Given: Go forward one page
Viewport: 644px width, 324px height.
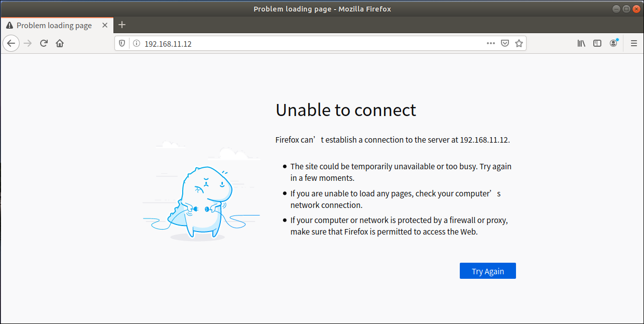Looking at the screenshot, I should pos(28,44).
